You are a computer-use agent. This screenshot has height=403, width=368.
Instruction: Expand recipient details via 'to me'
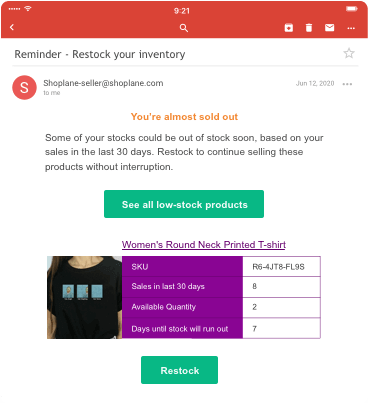point(52,93)
